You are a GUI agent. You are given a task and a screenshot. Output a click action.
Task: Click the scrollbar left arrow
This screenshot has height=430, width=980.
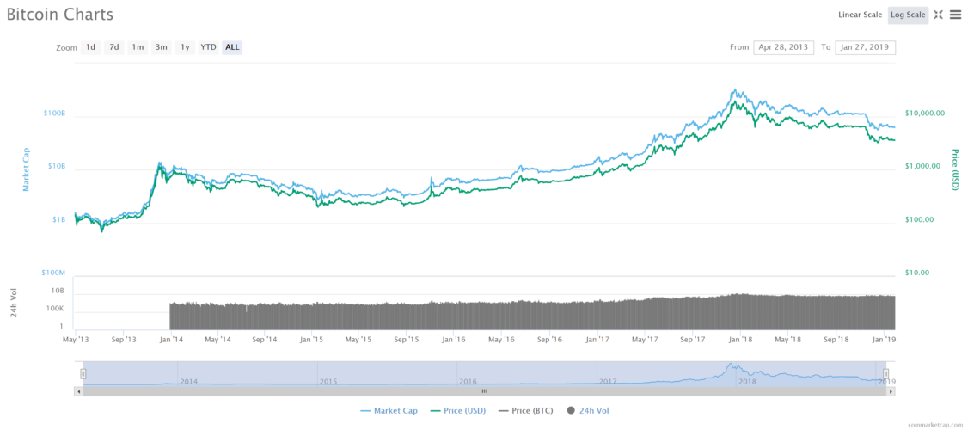80,391
